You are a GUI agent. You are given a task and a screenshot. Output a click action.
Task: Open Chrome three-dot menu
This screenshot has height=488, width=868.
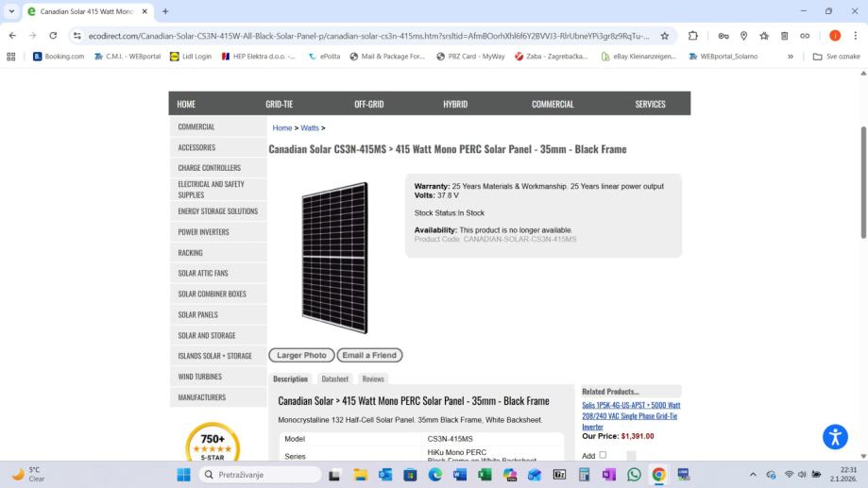[856, 36]
